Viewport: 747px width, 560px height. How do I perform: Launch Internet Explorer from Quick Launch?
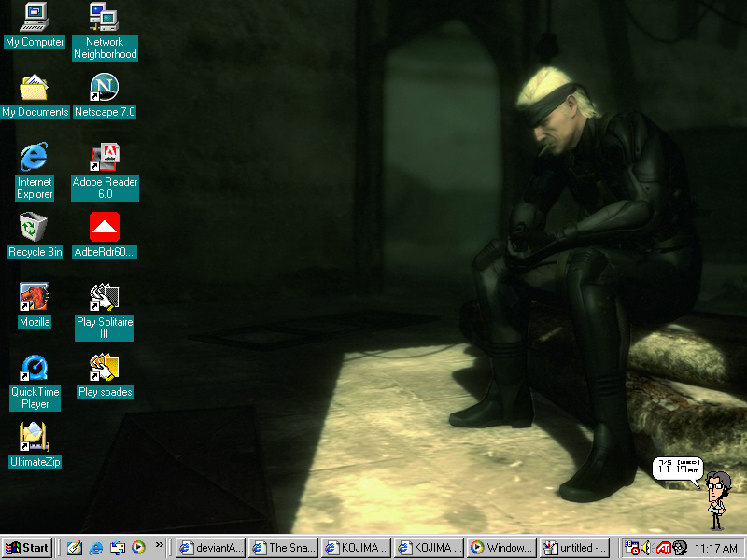click(x=93, y=548)
